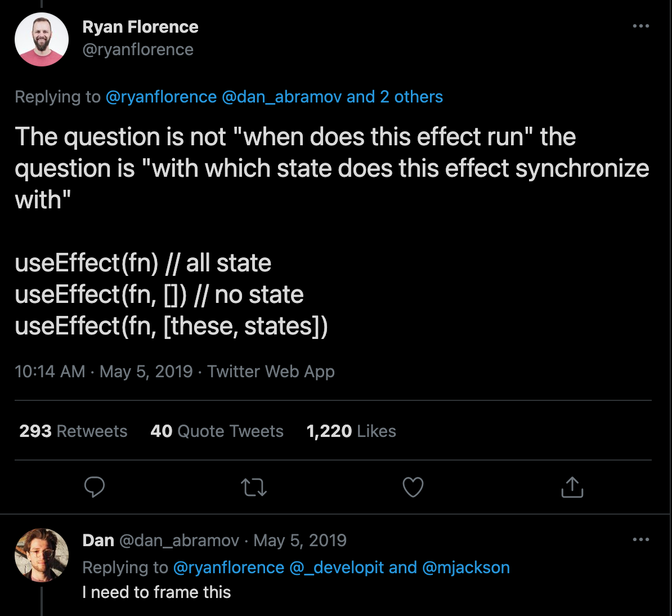The image size is (672, 616).
Task: Like the tweet with heart icon
Action: [413, 488]
